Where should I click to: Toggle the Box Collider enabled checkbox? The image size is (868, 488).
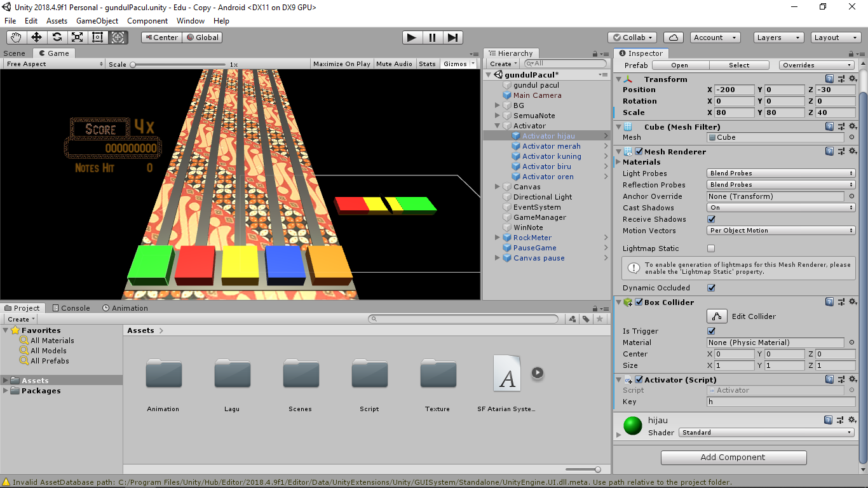pos(639,302)
